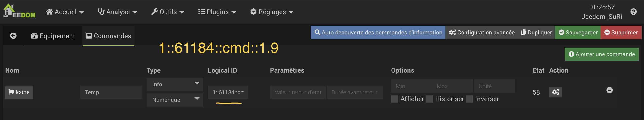Click Ajouter une commande button
This screenshot has height=120, width=644.
coord(602,54)
